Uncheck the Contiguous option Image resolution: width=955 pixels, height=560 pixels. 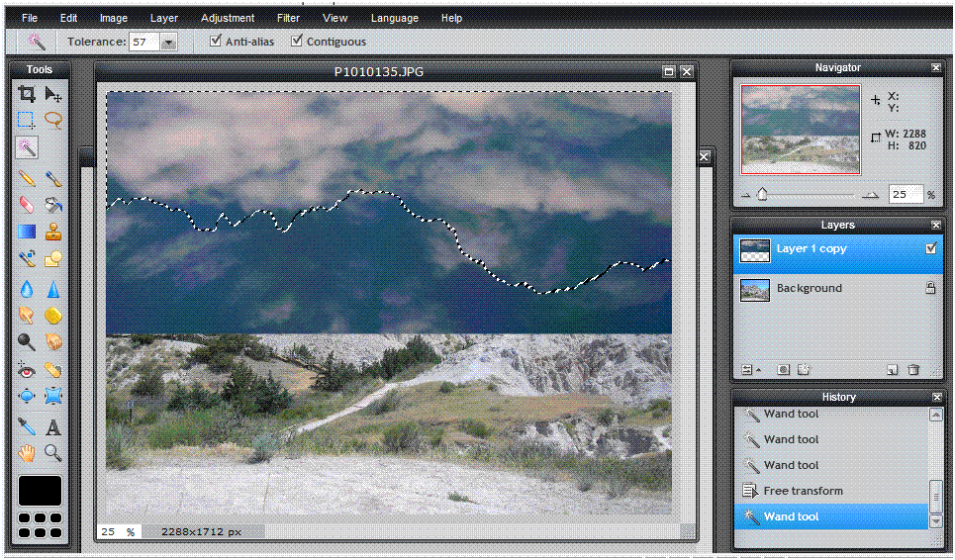pyautogui.click(x=296, y=42)
